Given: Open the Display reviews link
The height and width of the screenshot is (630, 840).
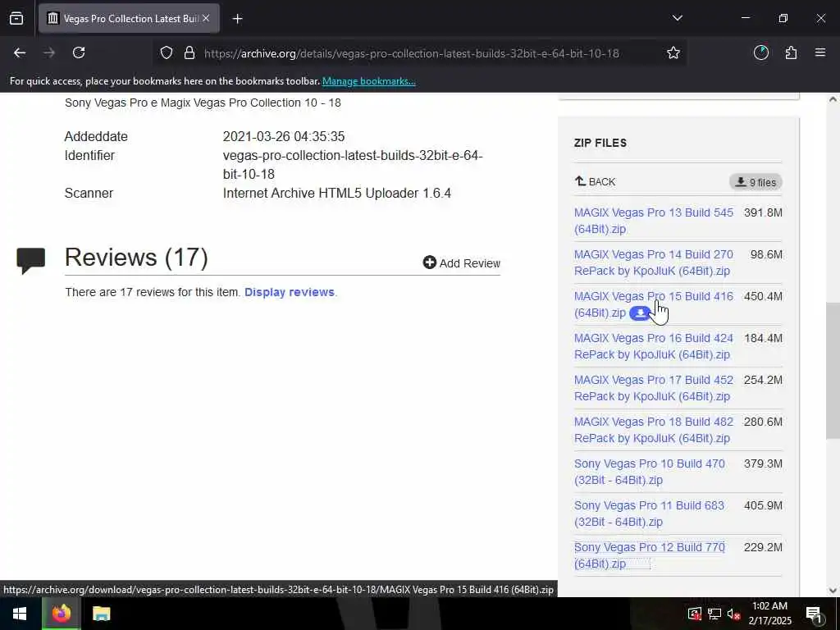Looking at the screenshot, I should coord(290,292).
